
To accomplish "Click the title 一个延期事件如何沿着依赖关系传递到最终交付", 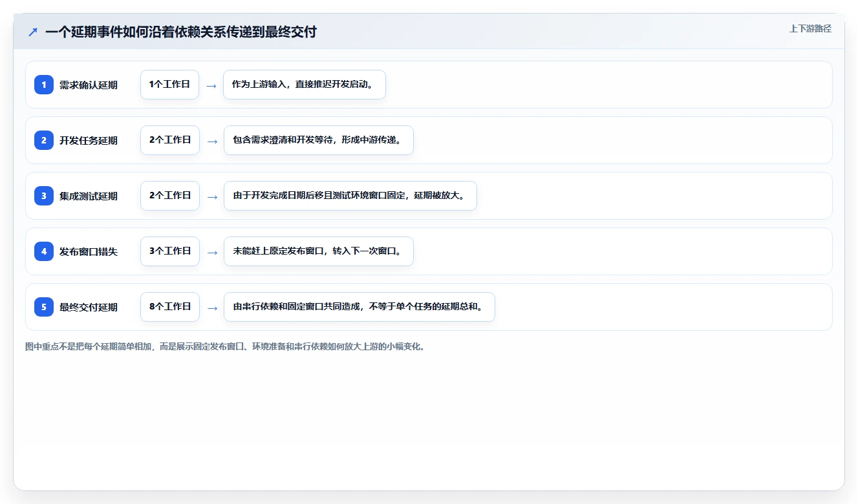I will coord(181,32).
